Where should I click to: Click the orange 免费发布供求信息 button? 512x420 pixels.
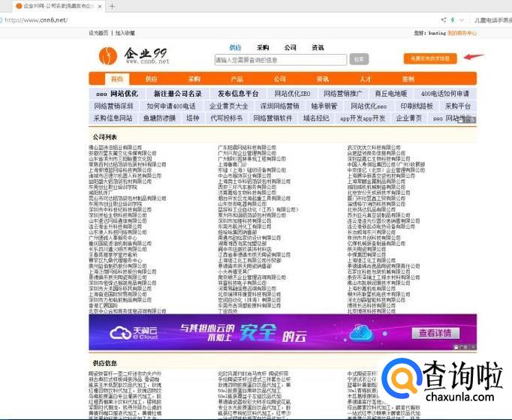pyautogui.click(x=430, y=58)
